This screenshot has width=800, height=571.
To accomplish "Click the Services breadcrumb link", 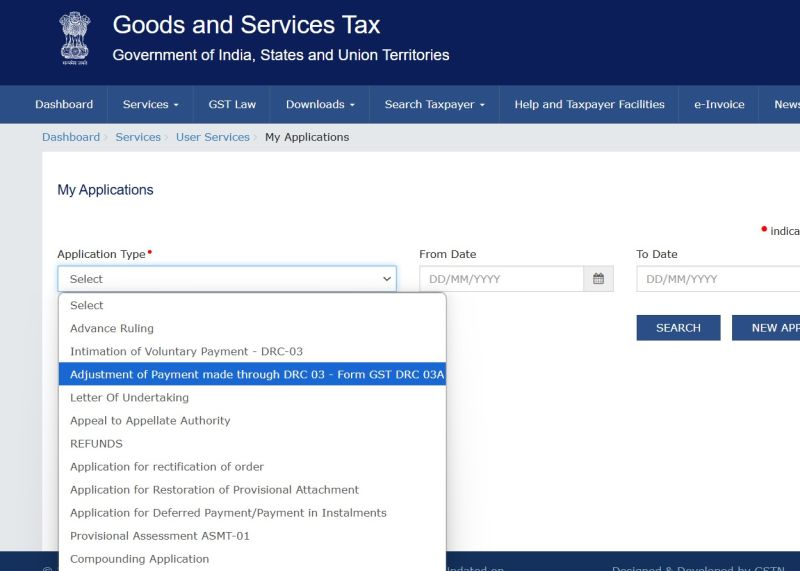I will click(138, 137).
